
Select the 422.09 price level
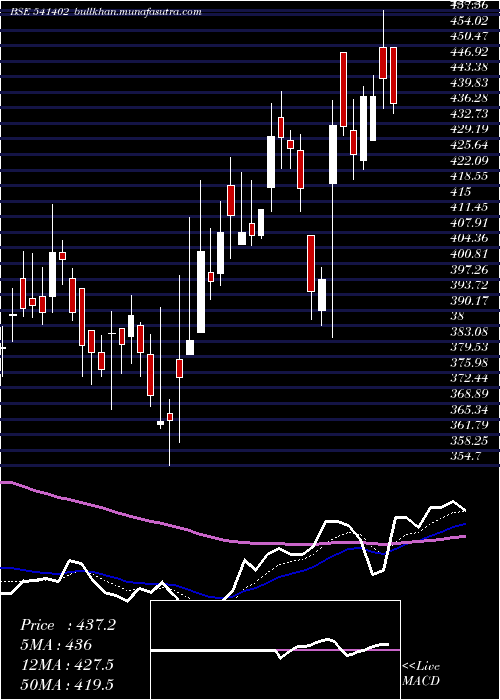(x=470, y=160)
